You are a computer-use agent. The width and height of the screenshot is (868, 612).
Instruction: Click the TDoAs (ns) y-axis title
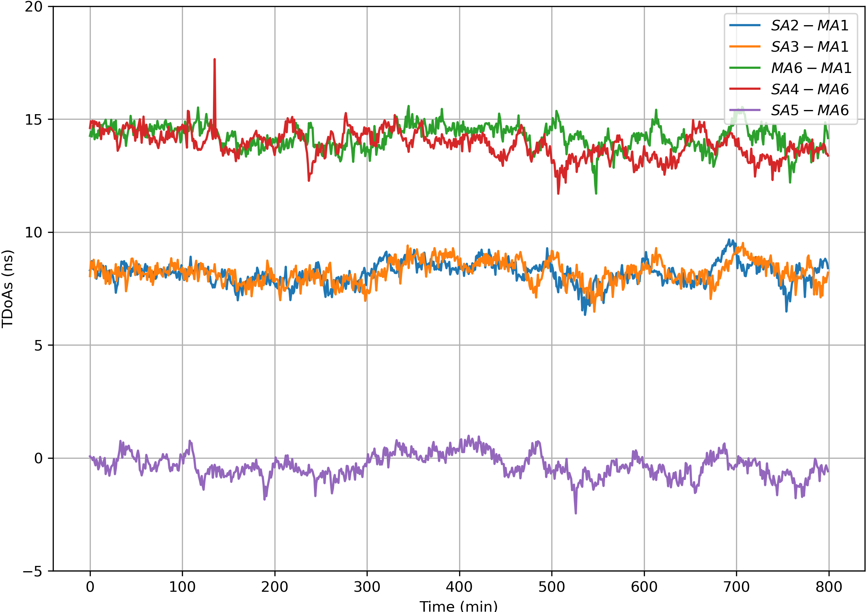(x=8, y=289)
